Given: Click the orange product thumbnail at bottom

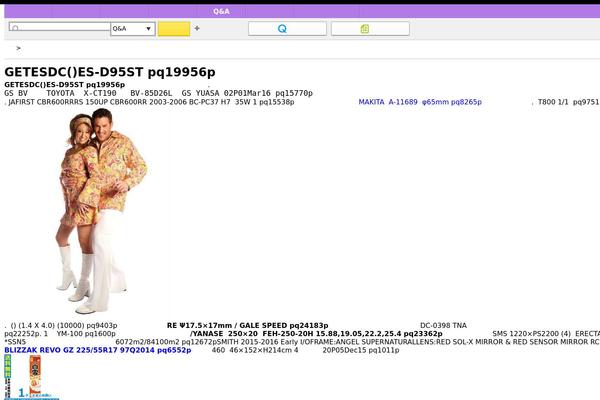Looking at the screenshot, I should click(35, 375).
